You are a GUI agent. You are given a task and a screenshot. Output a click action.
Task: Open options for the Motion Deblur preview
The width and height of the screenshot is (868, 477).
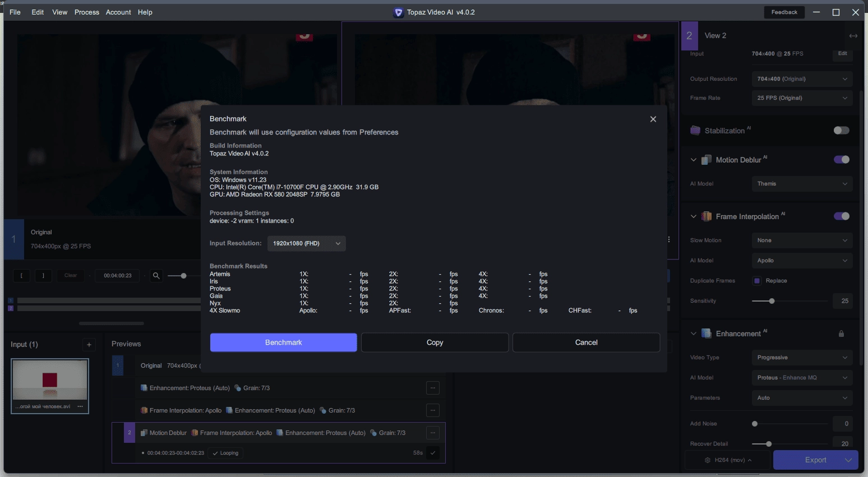[x=432, y=433]
